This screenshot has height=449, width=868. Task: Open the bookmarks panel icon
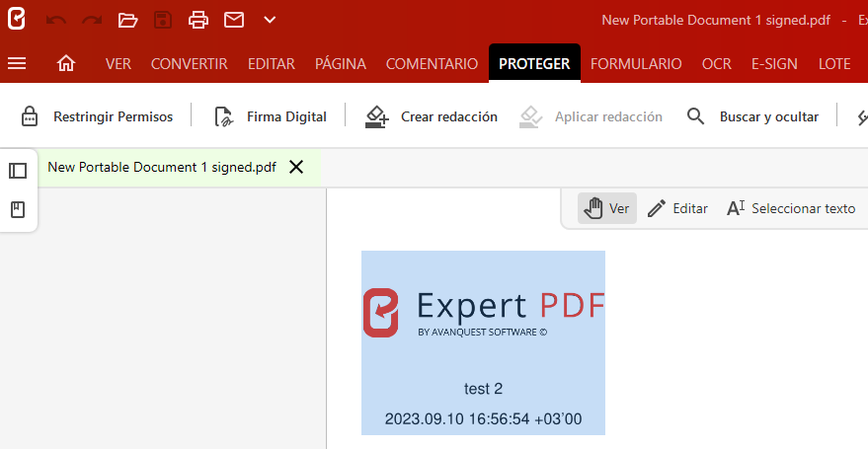tap(18, 209)
